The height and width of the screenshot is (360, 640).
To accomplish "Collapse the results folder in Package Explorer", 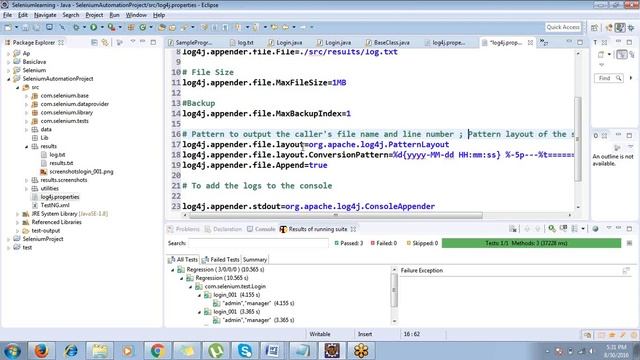I will point(27,146).
